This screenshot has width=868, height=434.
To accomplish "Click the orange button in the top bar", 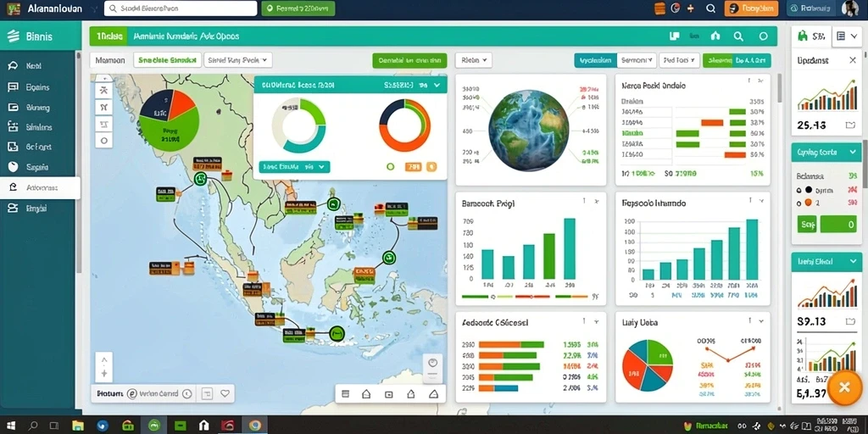I will 751,8.
